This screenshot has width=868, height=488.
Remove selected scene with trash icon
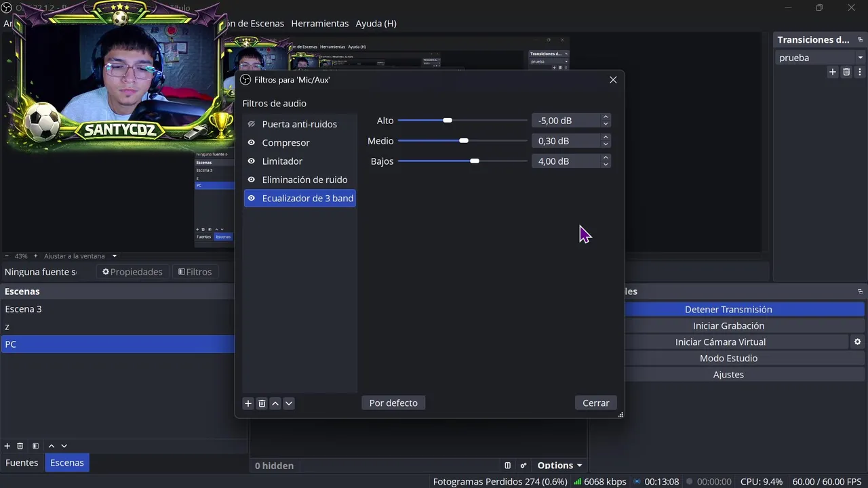click(x=20, y=446)
